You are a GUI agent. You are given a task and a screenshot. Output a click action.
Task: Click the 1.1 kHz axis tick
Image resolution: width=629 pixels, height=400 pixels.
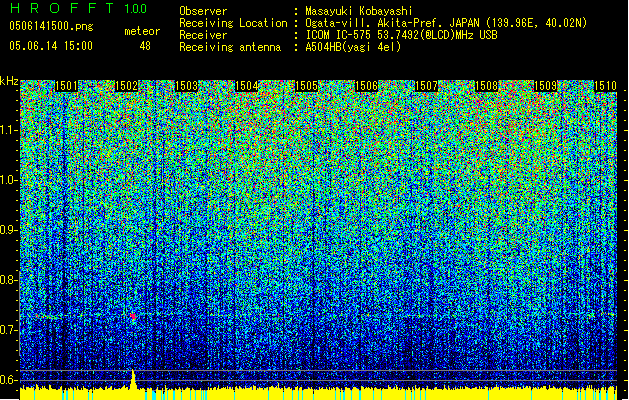click(8, 130)
